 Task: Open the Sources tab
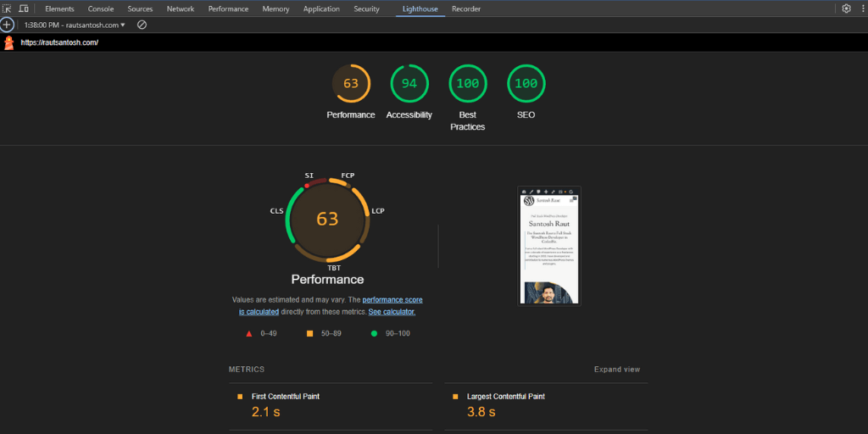pyautogui.click(x=140, y=8)
